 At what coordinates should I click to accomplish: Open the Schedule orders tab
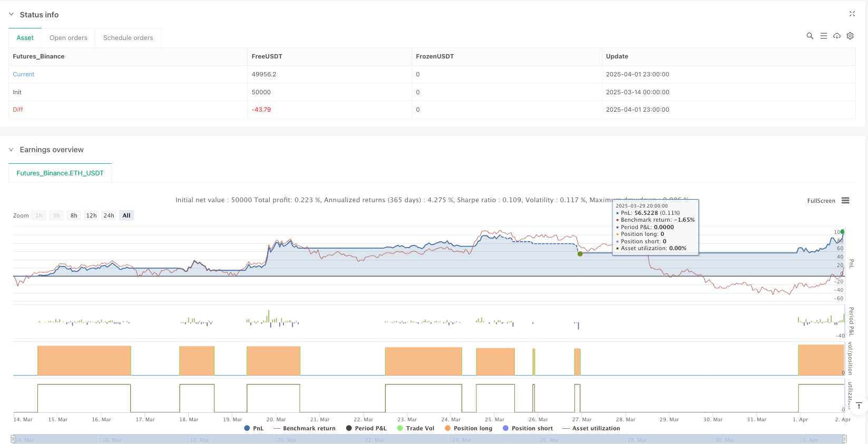(128, 38)
